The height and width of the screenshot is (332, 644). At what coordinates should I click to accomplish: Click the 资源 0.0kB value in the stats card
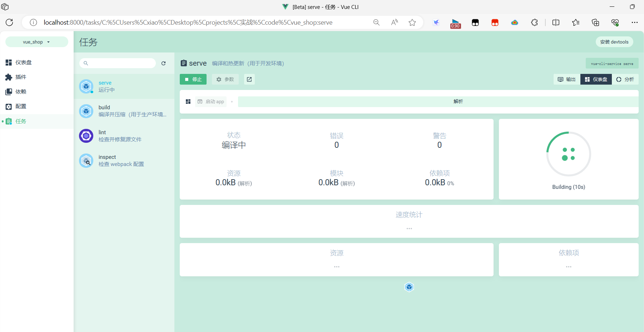pyautogui.click(x=234, y=183)
